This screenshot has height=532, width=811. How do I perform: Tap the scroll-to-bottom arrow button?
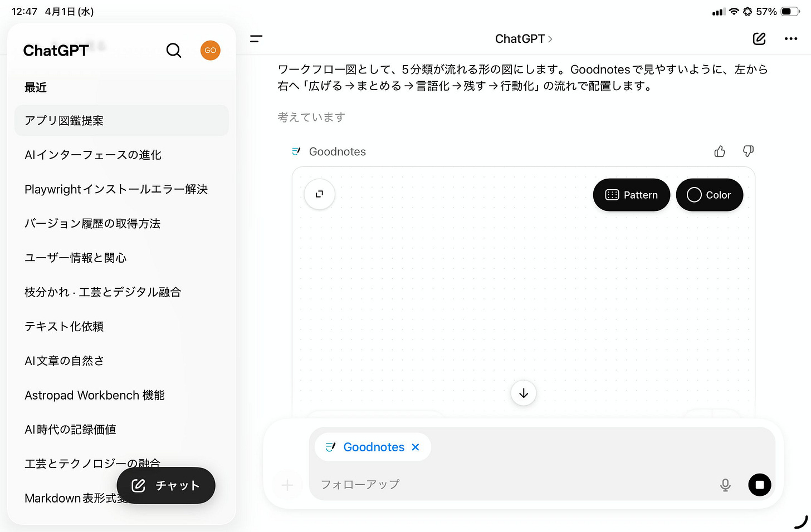pos(524,393)
